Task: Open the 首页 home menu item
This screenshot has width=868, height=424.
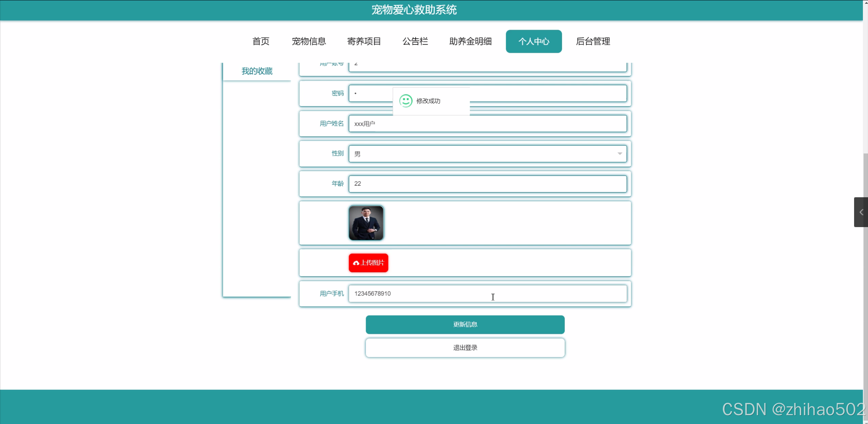Action: point(261,41)
